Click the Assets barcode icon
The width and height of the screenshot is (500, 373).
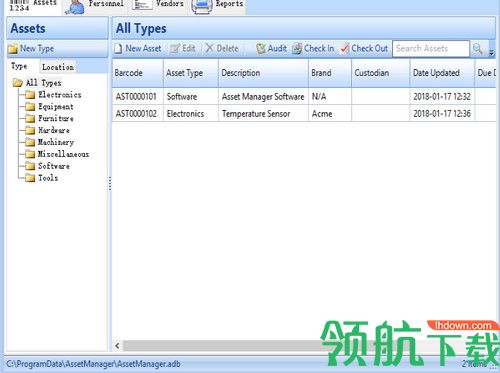coord(19,5)
